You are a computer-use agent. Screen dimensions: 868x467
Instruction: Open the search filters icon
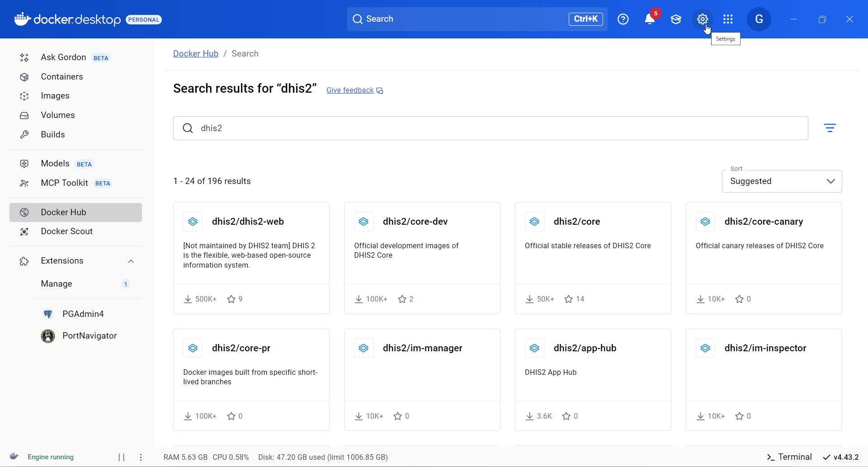click(830, 128)
